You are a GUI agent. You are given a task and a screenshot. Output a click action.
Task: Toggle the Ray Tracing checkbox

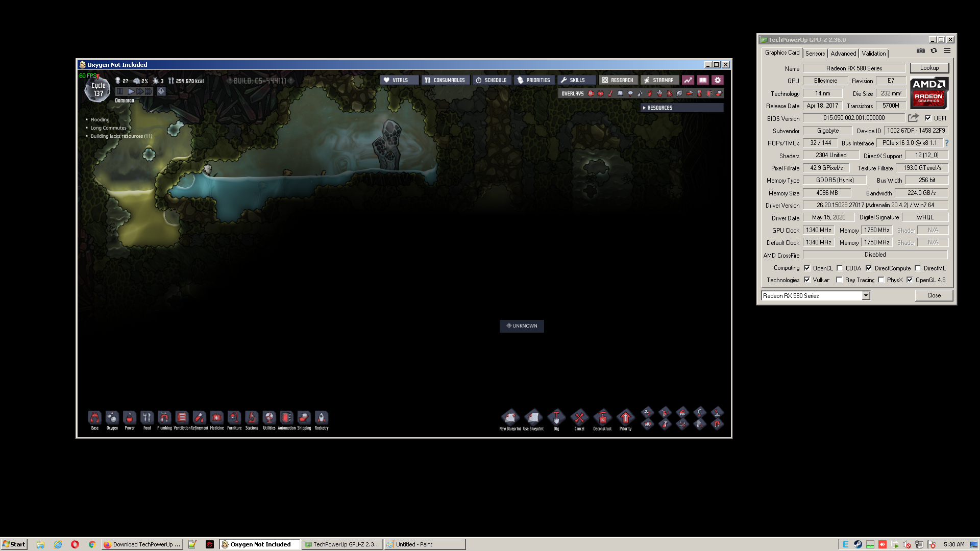(839, 280)
